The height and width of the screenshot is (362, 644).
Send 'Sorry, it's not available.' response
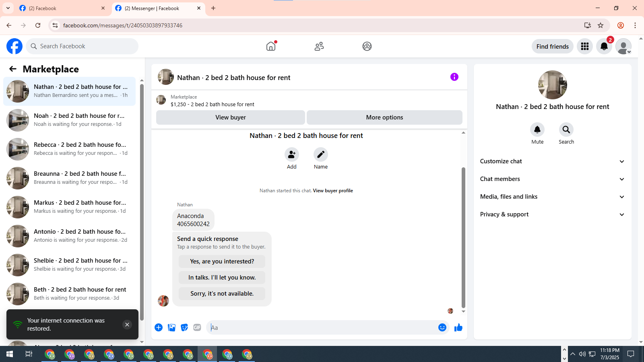[x=222, y=294]
